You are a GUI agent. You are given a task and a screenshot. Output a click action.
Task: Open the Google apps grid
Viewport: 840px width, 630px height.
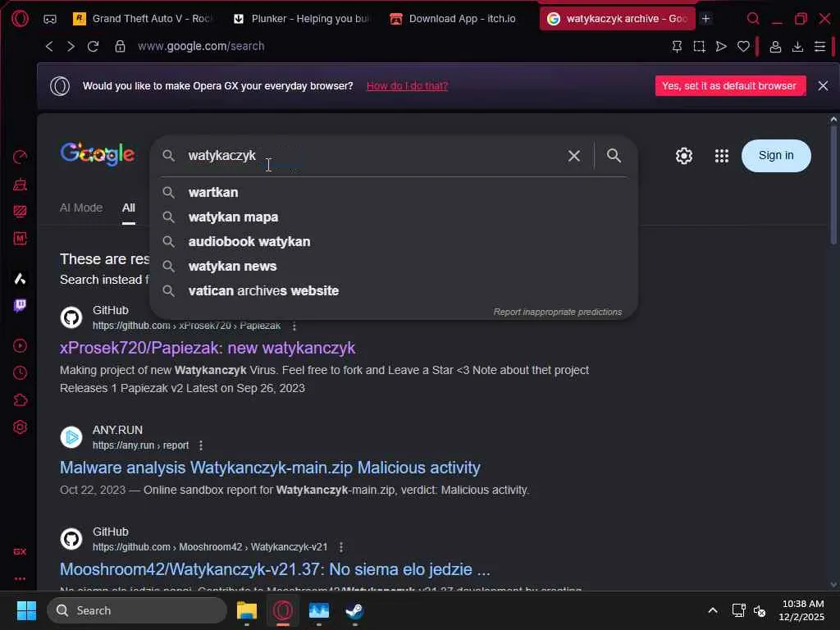pos(722,156)
